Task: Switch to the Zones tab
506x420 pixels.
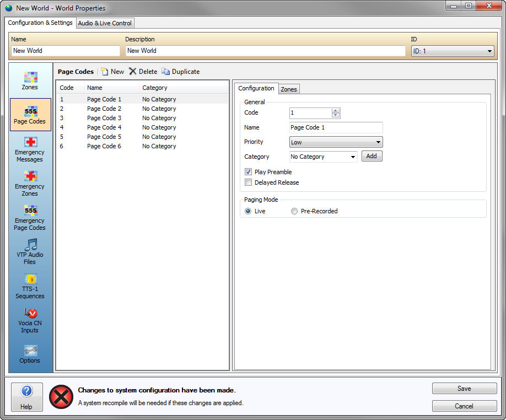Action: pyautogui.click(x=289, y=89)
